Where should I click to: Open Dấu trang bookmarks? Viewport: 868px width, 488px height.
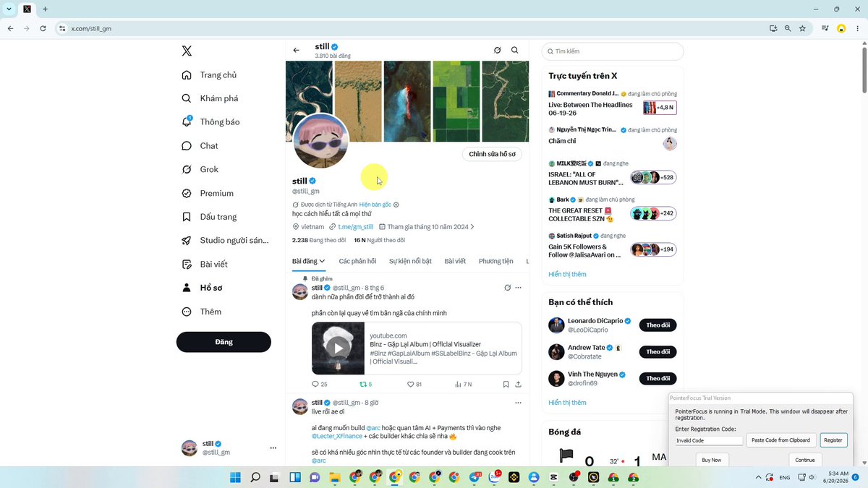(210, 217)
